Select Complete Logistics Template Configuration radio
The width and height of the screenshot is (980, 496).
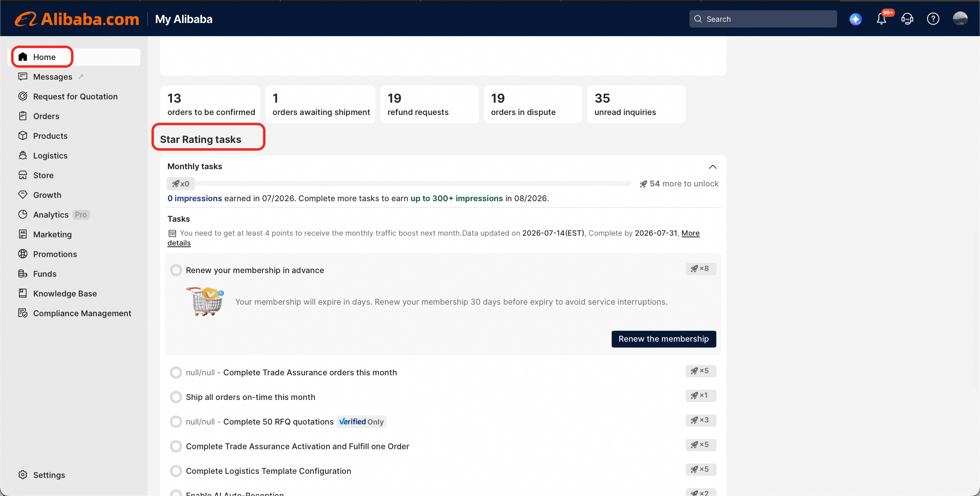coord(176,471)
